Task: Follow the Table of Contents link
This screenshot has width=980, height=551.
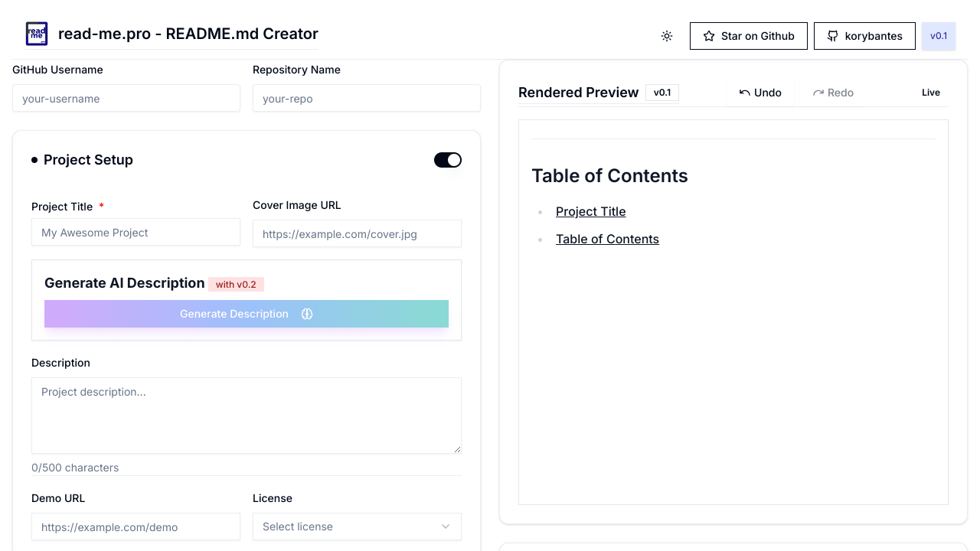Action: 607,239
